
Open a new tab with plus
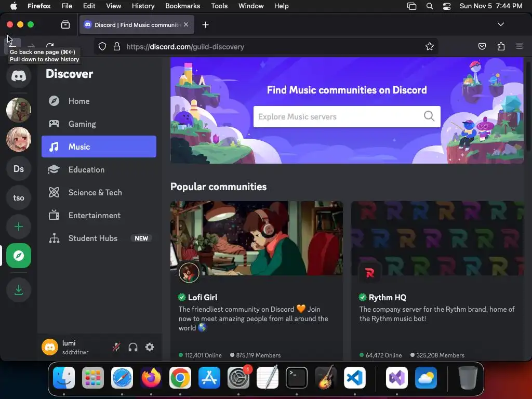tap(205, 25)
